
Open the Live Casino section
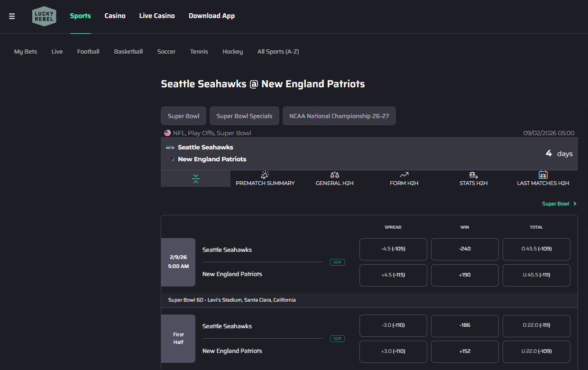coord(157,16)
